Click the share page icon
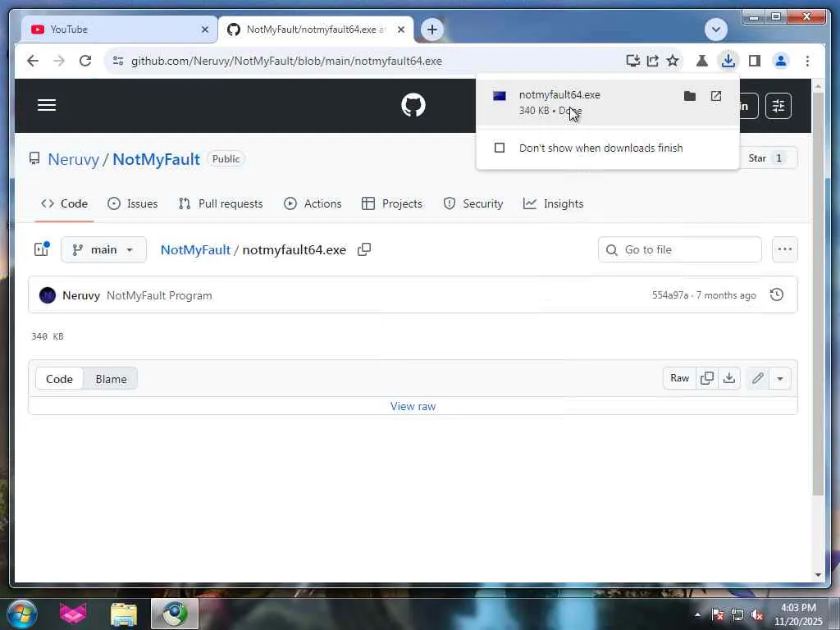This screenshot has width=840, height=630. click(x=652, y=61)
